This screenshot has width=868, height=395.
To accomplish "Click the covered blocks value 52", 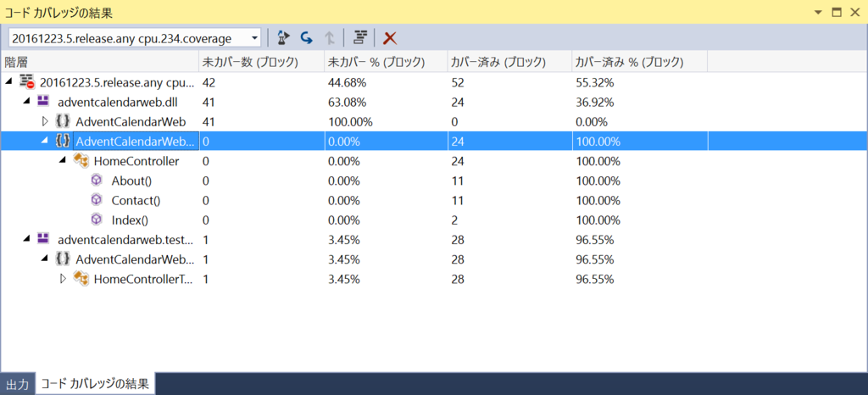I will (458, 82).
